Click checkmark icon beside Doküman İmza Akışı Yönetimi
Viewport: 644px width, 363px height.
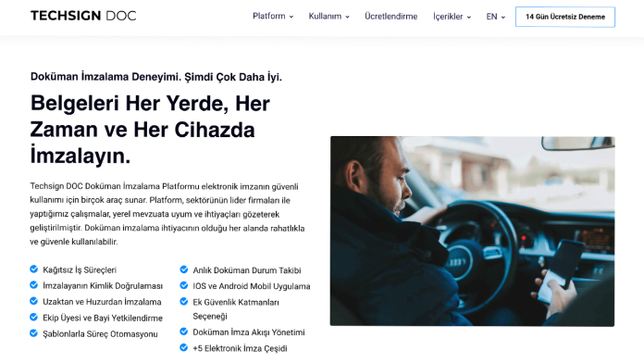pyautogui.click(x=184, y=332)
